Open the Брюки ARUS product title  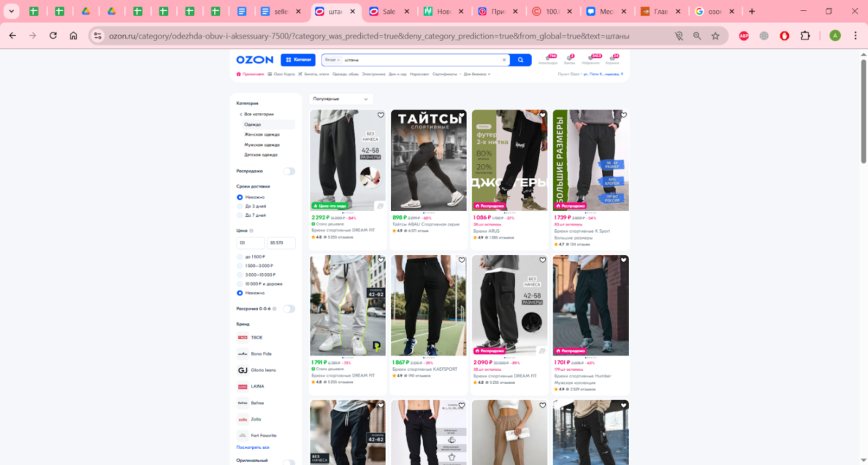[487, 231]
